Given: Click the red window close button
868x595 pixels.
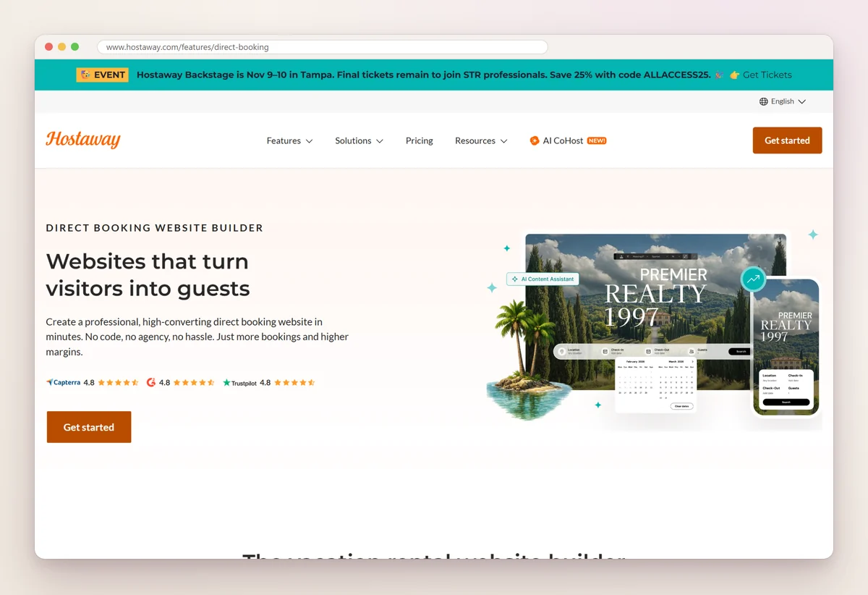Looking at the screenshot, I should coord(49,47).
